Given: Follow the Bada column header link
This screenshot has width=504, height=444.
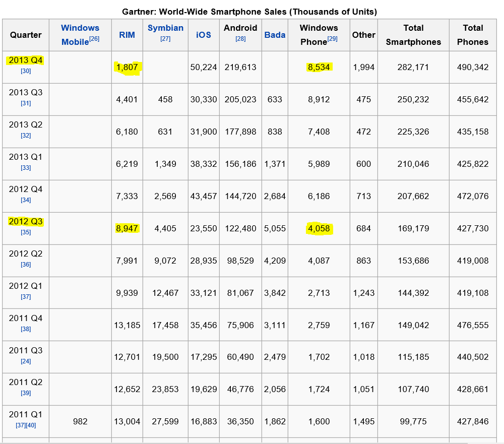Looking at the screenshot, I should pos(275,35).
